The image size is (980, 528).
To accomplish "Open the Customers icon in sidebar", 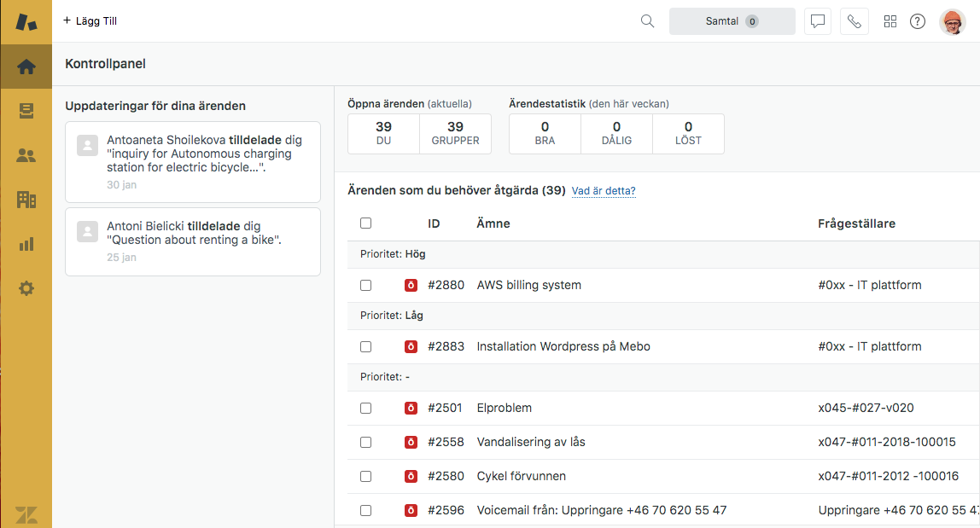I will 26,155.
